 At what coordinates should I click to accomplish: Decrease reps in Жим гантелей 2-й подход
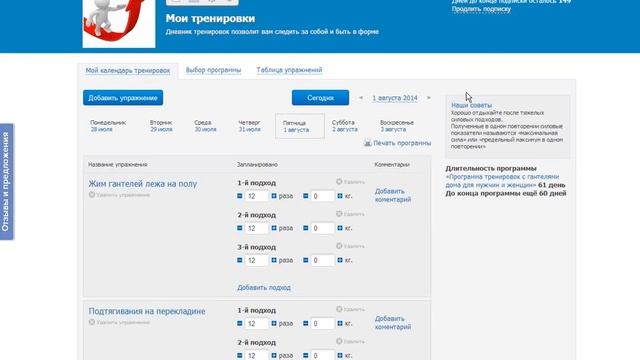click(240, 228)
